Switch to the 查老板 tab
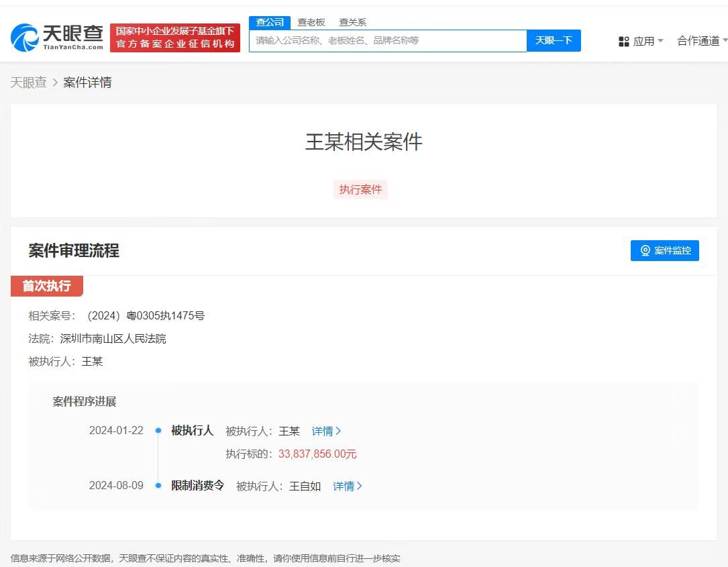 point(312,21)
